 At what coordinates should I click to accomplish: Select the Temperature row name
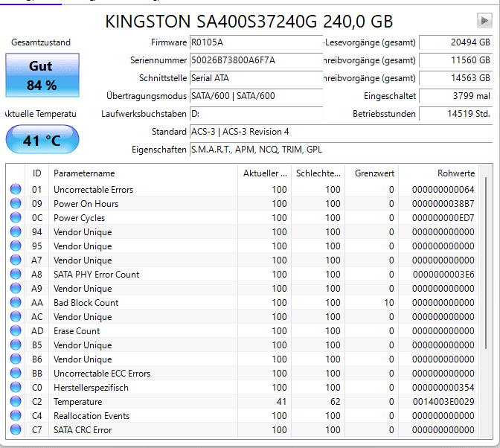78,402
